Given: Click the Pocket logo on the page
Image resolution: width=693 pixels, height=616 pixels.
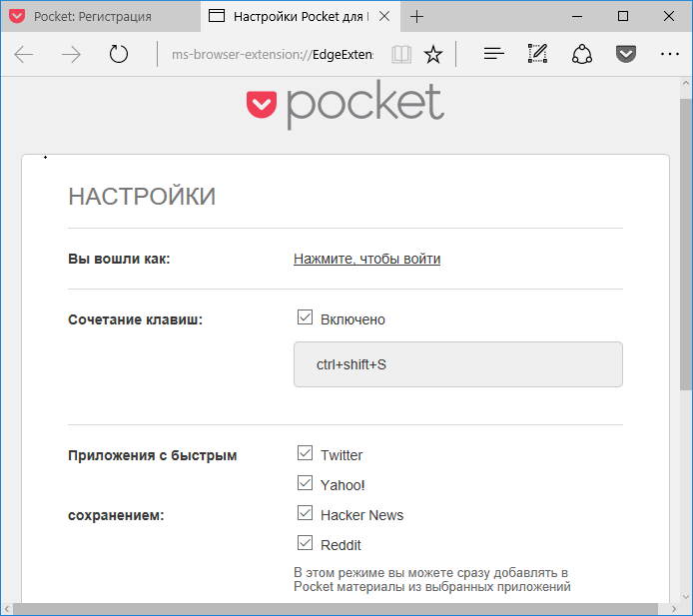Looking at the screenshot, I should tap(346, 105).
